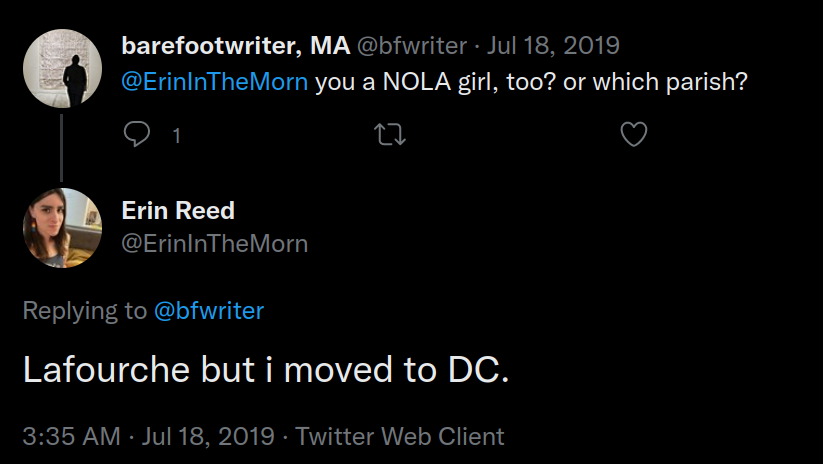Click Jul 18, 2019 in the bottom timestamp
823x464 pixels.
pos(207,436)
